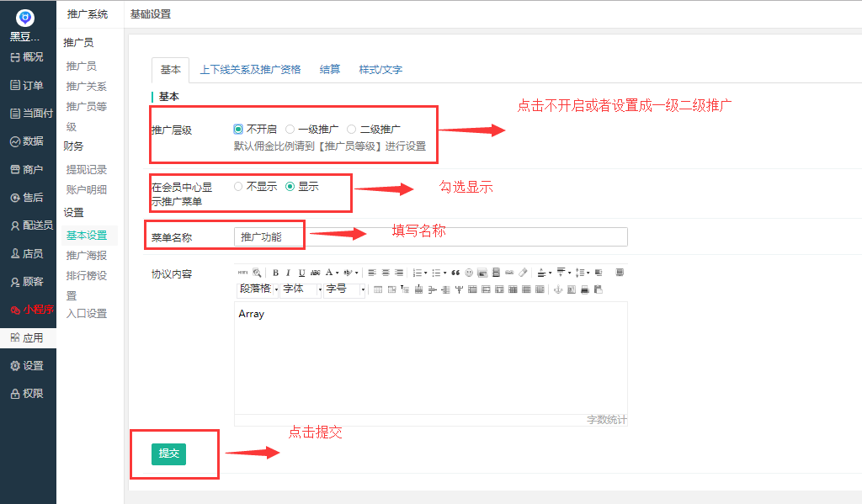Image resolution: width=862 pixels, height=504 pixels.
Task: Toggle italic formatting in editor
Action: tap(288, 273)
